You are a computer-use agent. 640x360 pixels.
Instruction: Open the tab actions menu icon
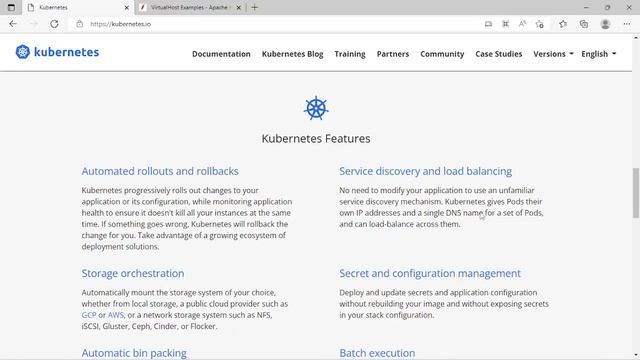11,7
